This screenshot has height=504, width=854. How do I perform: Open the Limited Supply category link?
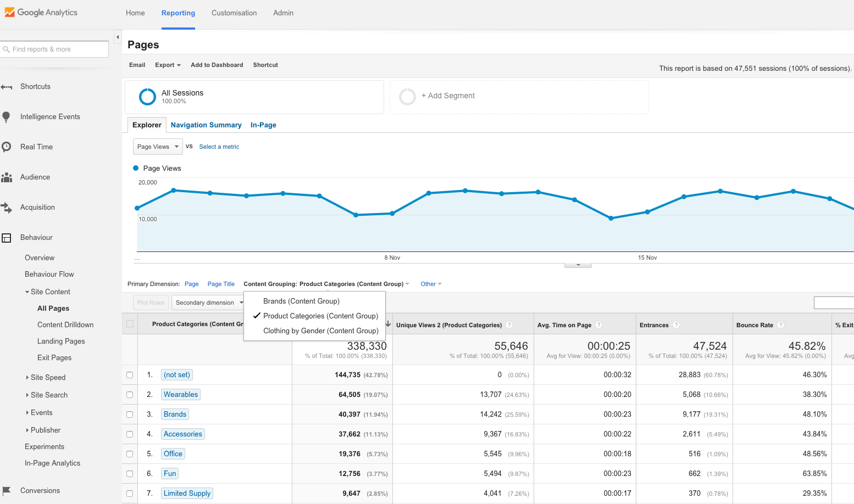pos(187,494)
